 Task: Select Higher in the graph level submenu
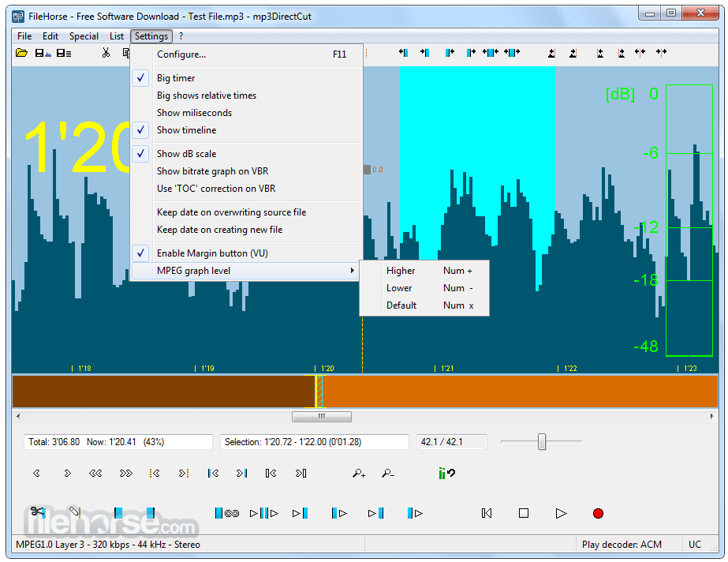424,271
